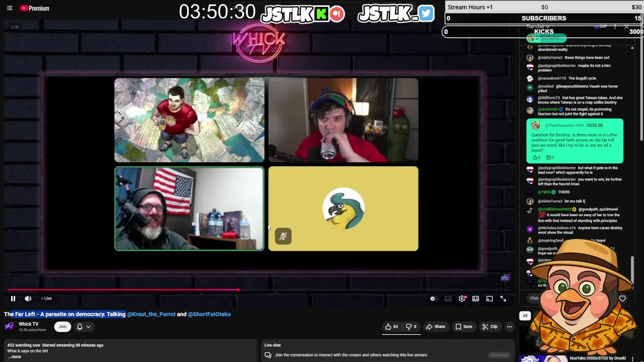The height and width of the screenshot is (362, 644).
Task: Go to YouTube Premium home logo
Action: 35,8
